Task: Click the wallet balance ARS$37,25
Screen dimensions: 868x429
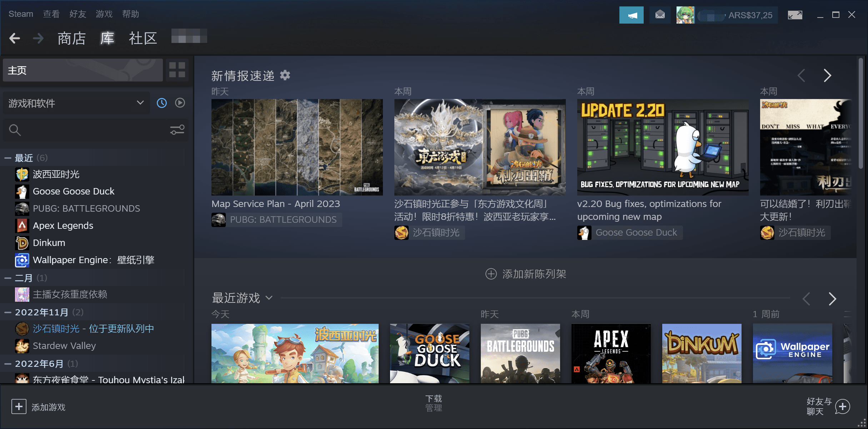Action: (750, 15)
